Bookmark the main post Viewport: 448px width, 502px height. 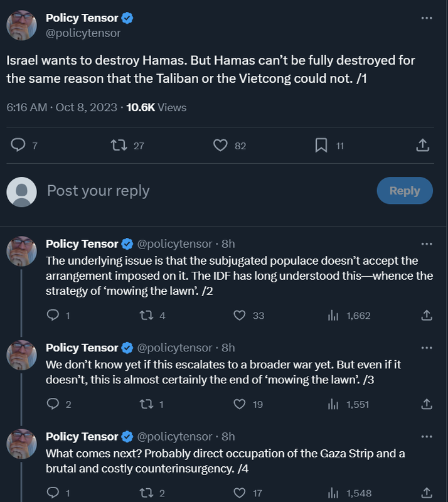[321, 146]
